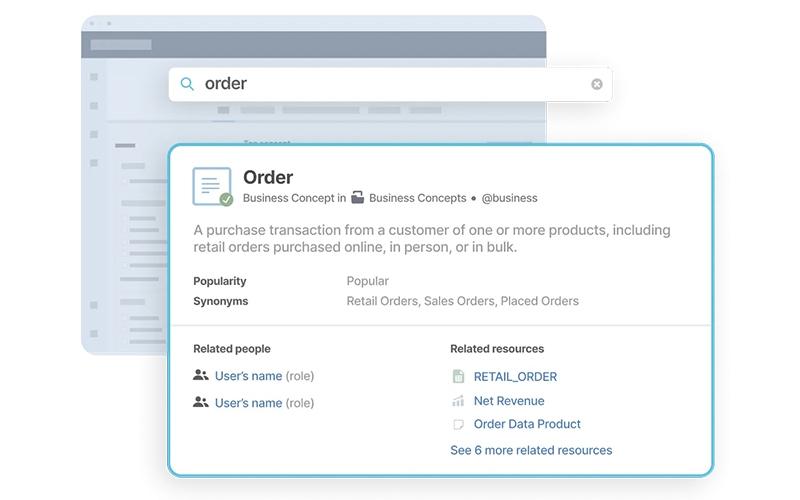Click the second related people group icon
The image size is (800, 500).
(201, 403)
